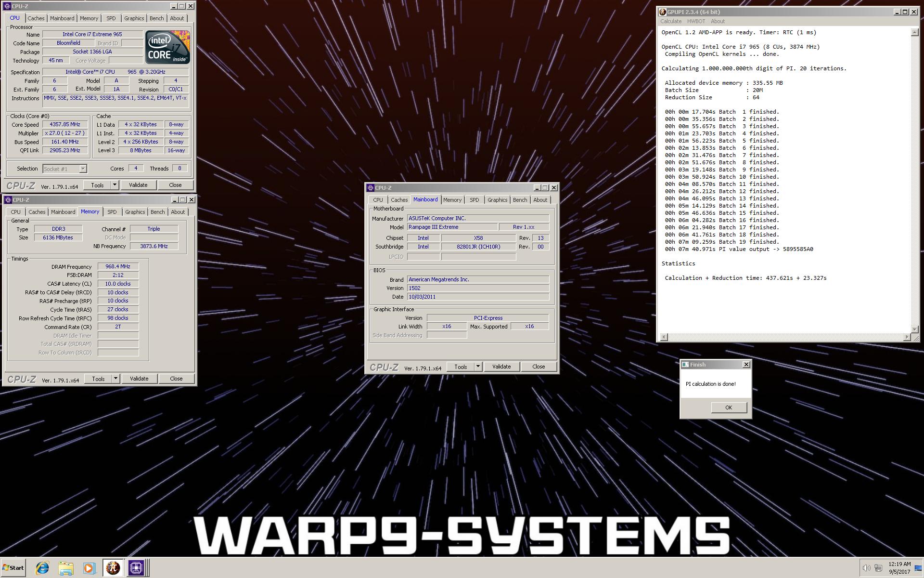924x578 pixels.
Task: Open Windows Explorer folder icon in taskbar
Action: pyautogui.click(x=66, y=568)
